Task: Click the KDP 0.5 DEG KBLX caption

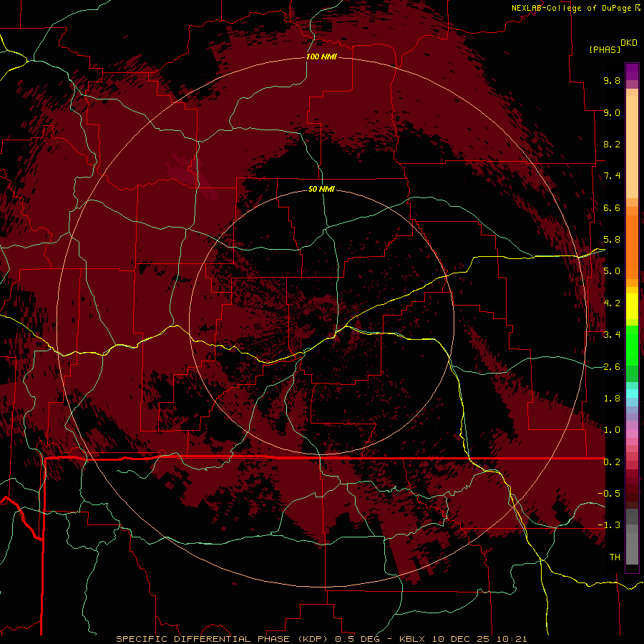Action: click(321, 639)
